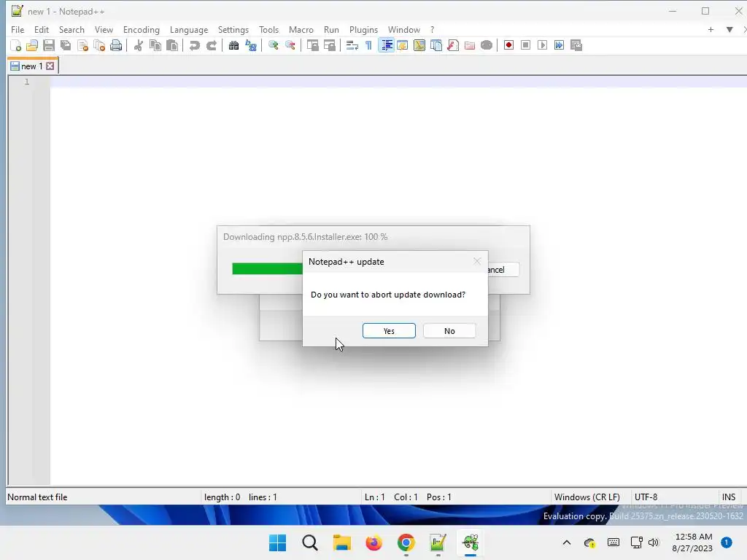Click 'Windows (CR LF)' in status bar
The image size is (747, 560).
click(x=587, y=497)
